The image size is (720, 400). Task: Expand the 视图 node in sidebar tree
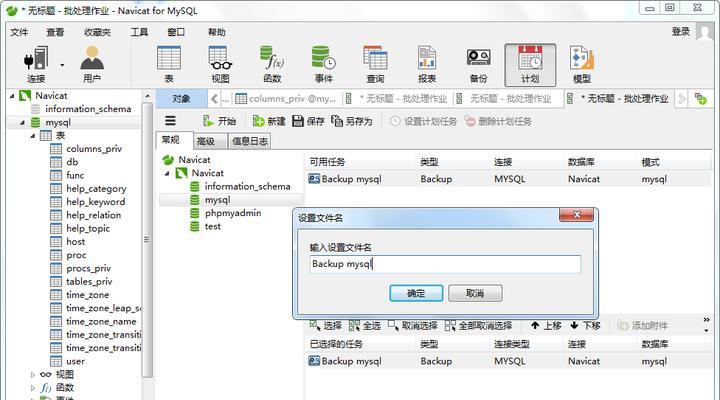coord(32,374)
